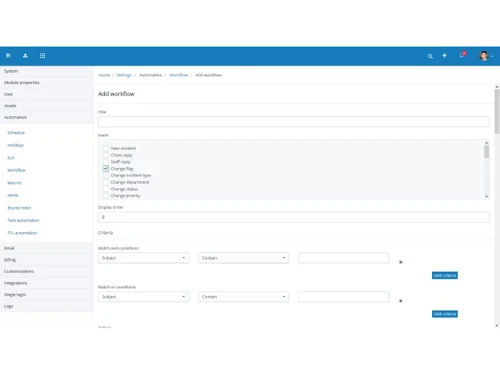Click Add criteria button for or conditions

pos(445,314)
